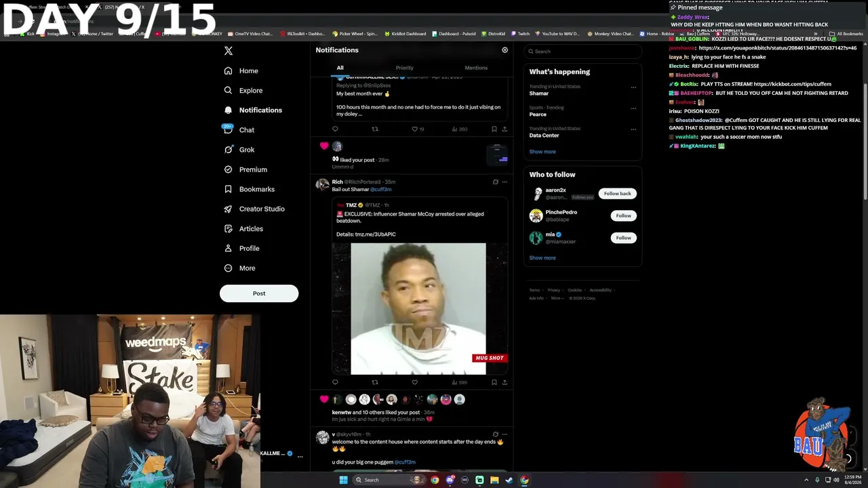Screen dimensions: 868x488
Task: Open the Twitch bookmark in bookmarks bar
Action: point(520,34)
